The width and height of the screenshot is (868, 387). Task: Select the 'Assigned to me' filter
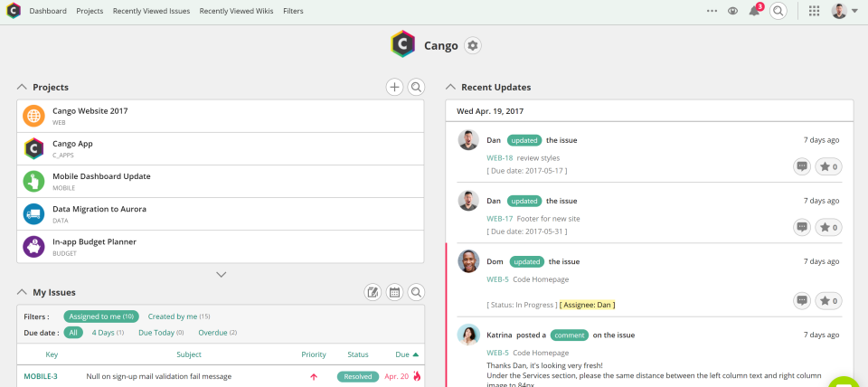click(x=102, y=316)
